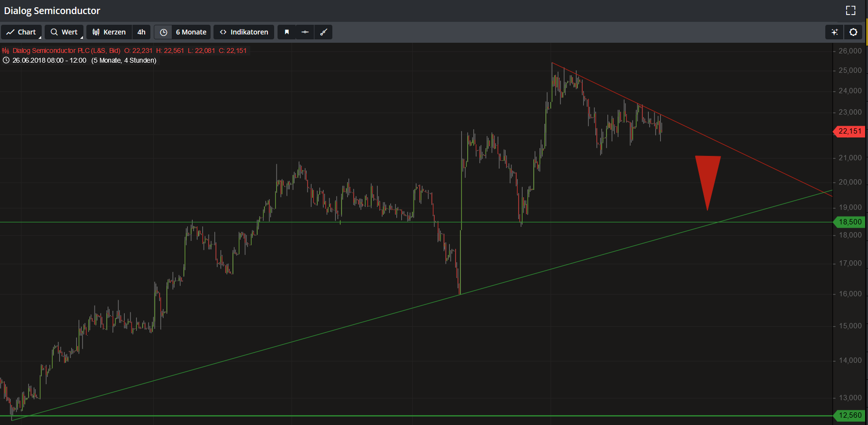The height and width of the screenshot is (425, 868).
Task: Open the Chart type dropdown
Action: [21, 32]
